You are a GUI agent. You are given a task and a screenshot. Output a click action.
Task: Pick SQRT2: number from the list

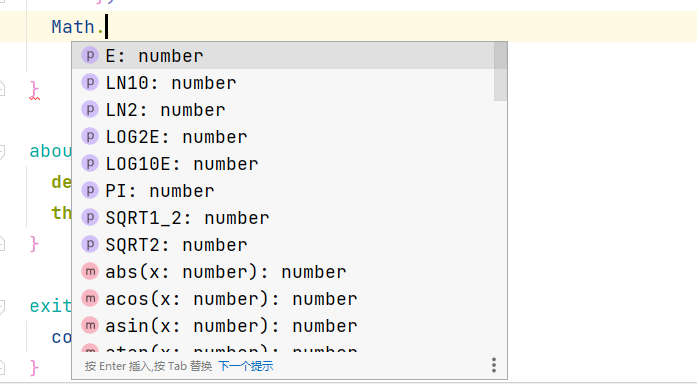point(283,245)
